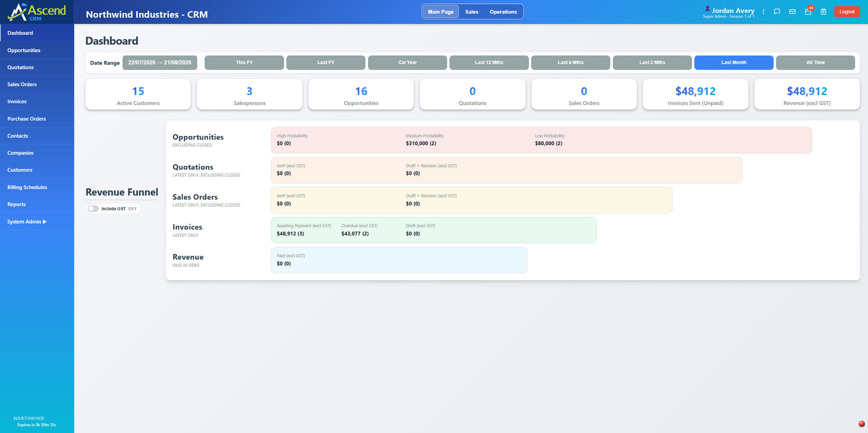Screen dimensions: 868x433
Task: Click the Revenue (excl GST) card
Action: 807,94
